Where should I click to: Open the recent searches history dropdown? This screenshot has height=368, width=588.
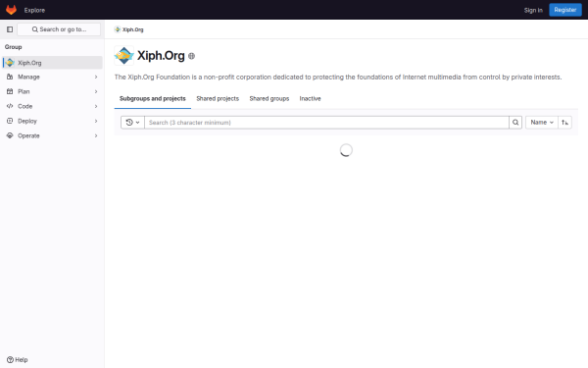pos(132,123)
